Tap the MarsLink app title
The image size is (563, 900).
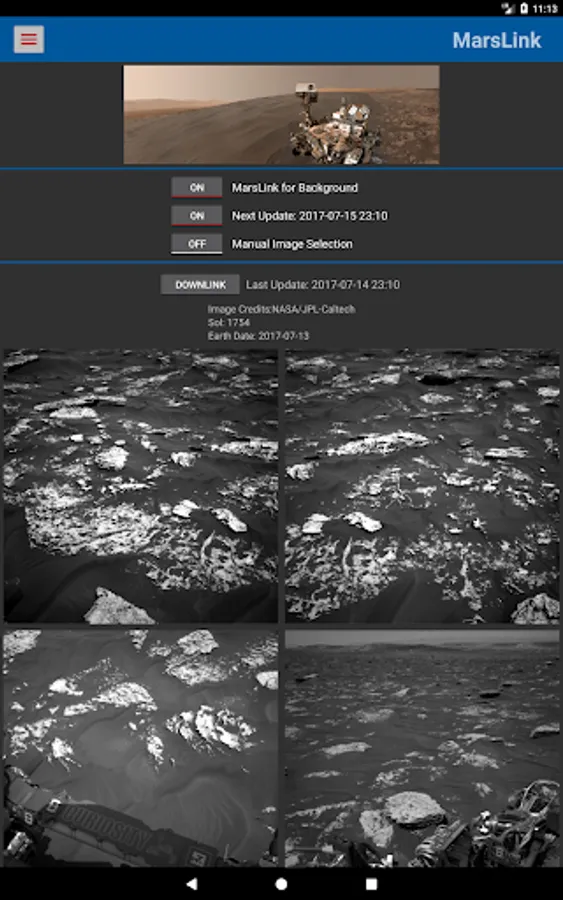pyautogui.click(x=496, y=40)
